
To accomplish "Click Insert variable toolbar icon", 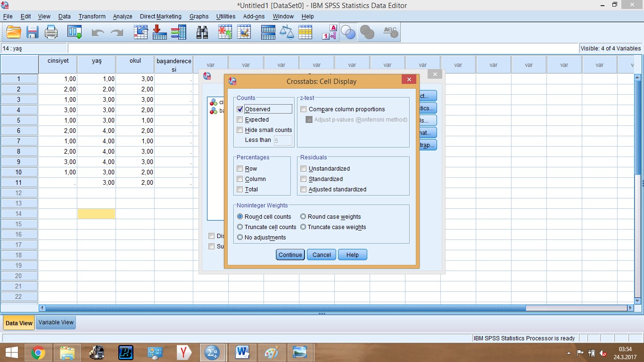I will point(244,32).
